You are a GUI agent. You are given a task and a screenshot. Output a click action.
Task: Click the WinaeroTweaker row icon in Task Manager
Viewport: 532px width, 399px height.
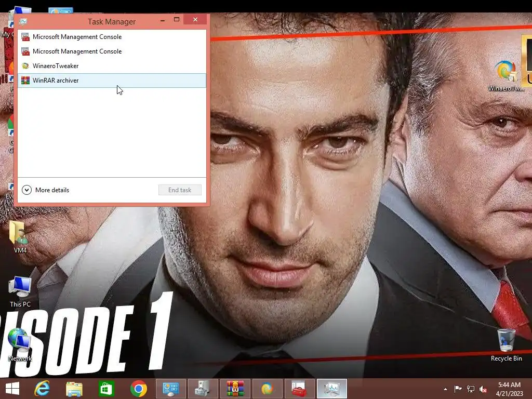[x=25, y=66]
